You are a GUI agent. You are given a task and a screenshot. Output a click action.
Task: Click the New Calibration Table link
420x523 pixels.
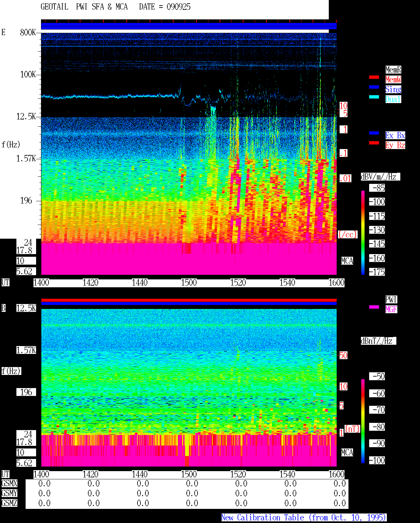tap(304, 517)
